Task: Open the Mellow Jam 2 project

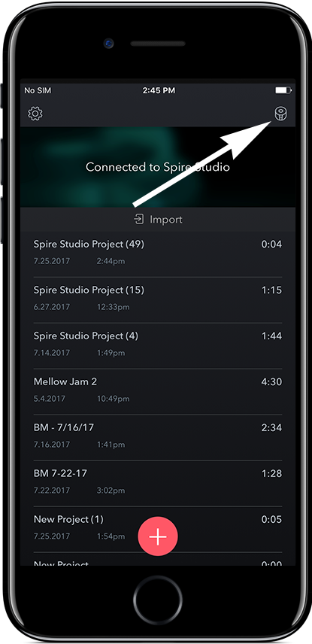Action: pos(158,391)
